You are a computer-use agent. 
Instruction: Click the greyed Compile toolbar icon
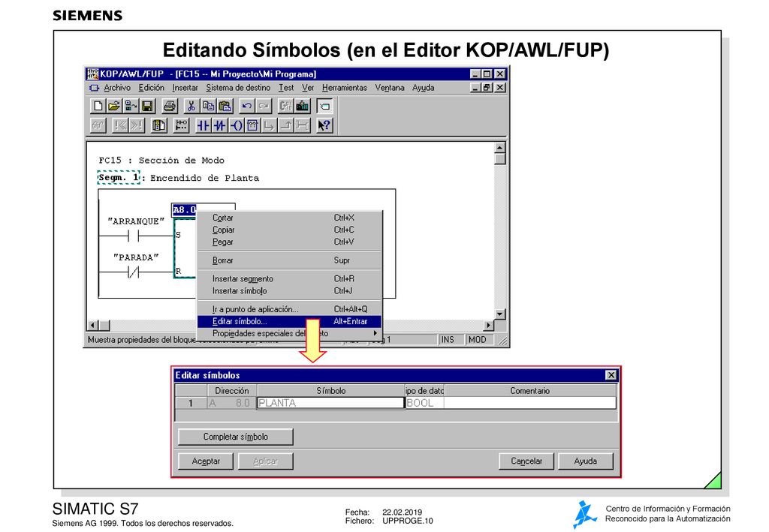(286, 106)
